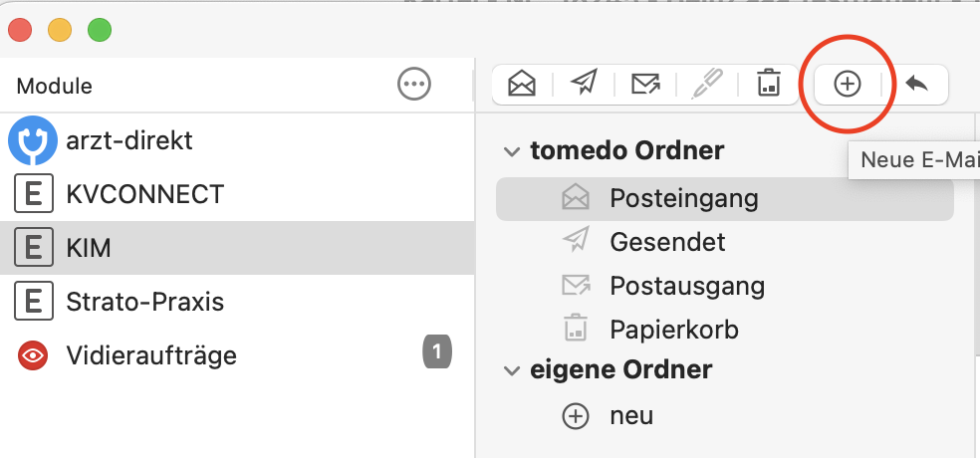Select the arzt-direkt module
Screen dimensions: 980x458
click(x=237, y=140)
